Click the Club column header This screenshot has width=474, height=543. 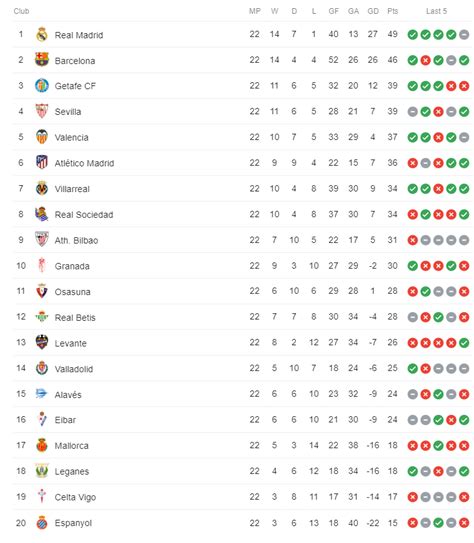coord(21,11)
